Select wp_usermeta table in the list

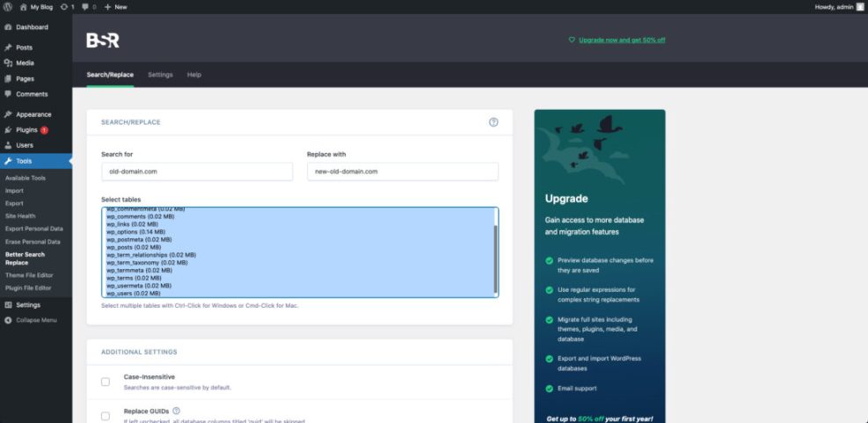click(x=299, y=286)
